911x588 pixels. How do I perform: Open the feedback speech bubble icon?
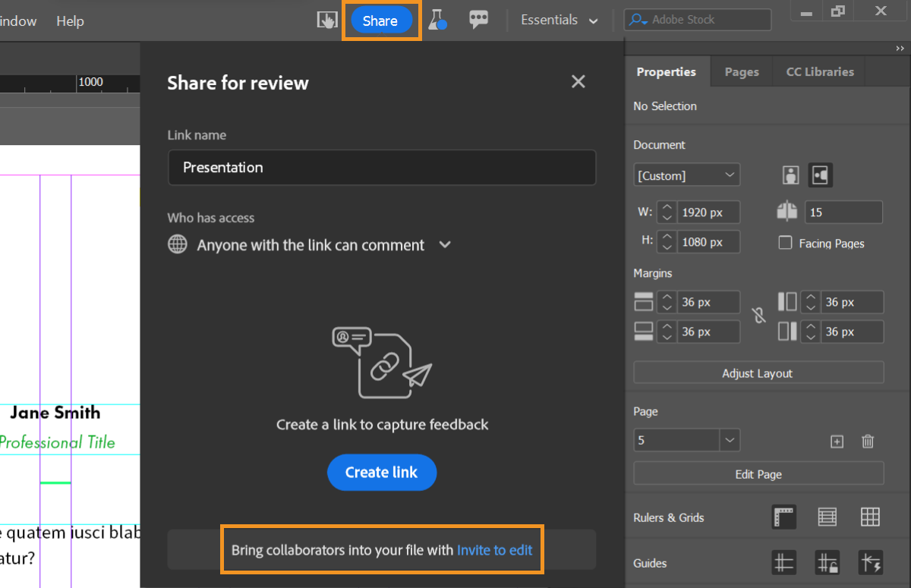pos(479,20)
